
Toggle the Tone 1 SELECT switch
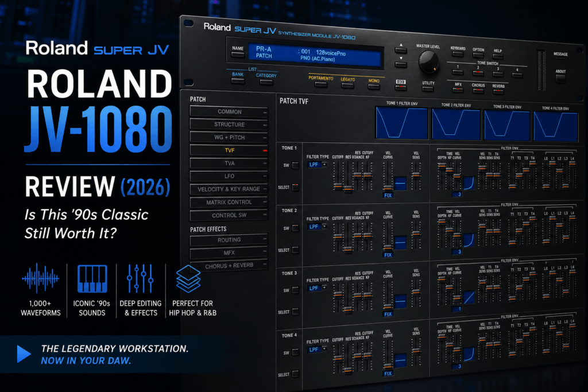[x=296, y=187]
